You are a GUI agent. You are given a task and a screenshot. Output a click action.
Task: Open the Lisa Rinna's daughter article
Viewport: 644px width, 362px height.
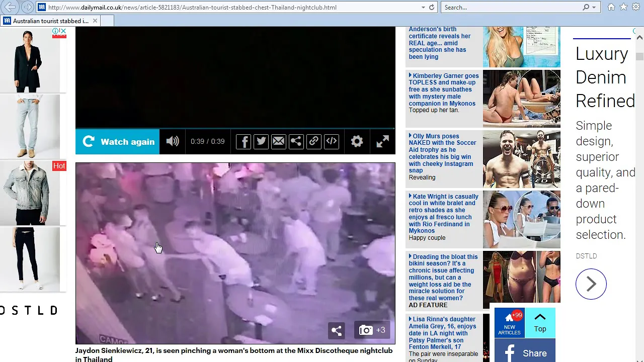click(x=442, y=333)
